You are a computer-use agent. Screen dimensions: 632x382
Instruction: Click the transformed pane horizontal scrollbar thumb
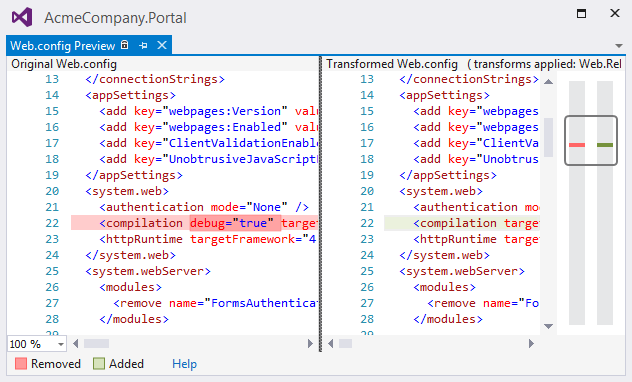click(345, 344)
